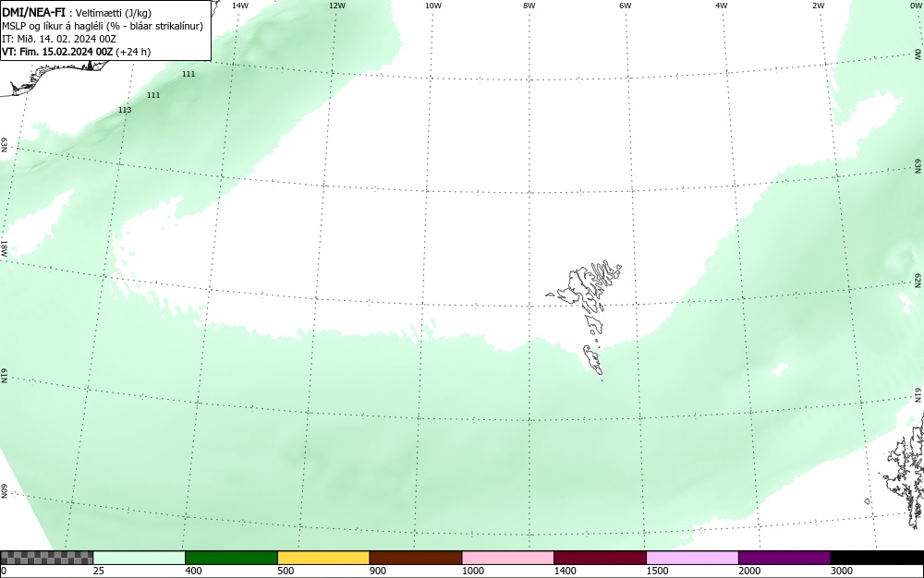
Task: Click the Suðuroy island outline south of Faroes
Action: point(593,359)
